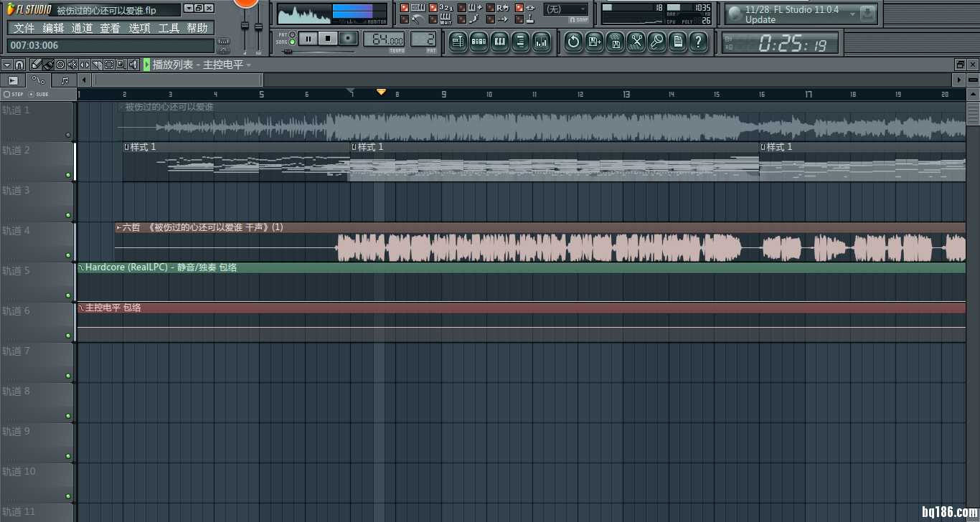
Task: Toggle the 3-2-1 countdown switch
Action: (433, 8)
